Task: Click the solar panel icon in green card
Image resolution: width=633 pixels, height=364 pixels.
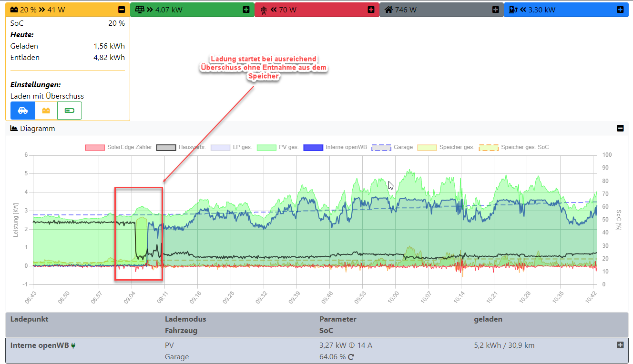Action: [x=140, y=10]
